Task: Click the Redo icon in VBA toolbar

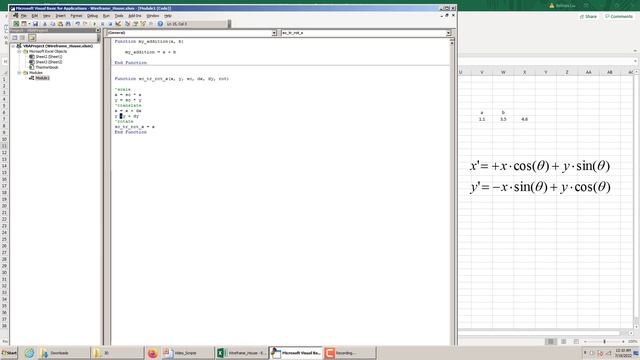Action: tap(85, 24)
